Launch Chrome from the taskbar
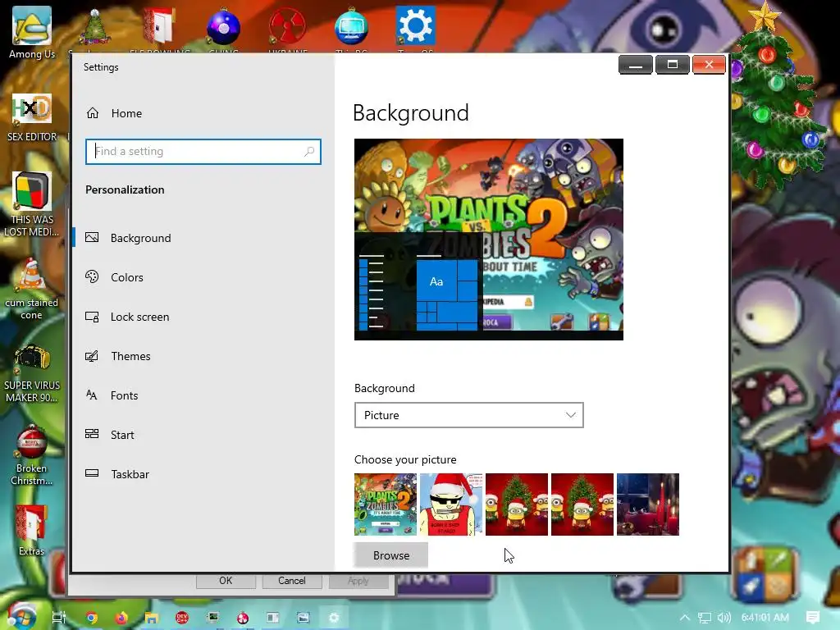 coord(91,618)
